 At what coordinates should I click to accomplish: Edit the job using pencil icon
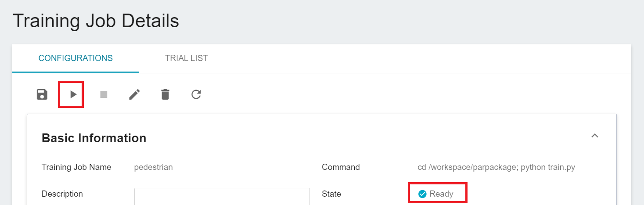coord(134,94)
